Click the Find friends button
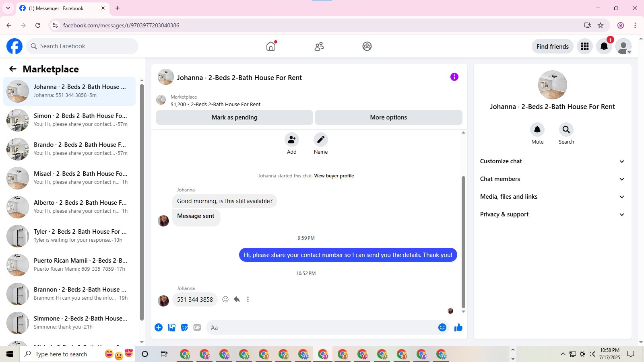Screen dimensions: 644x362 tap(553, 46)
